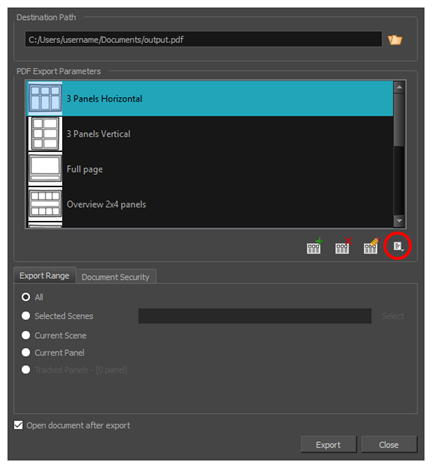Click the Export button
This screenshot has height=468, width=432.
pyautogui.click(x=328, y=445)
